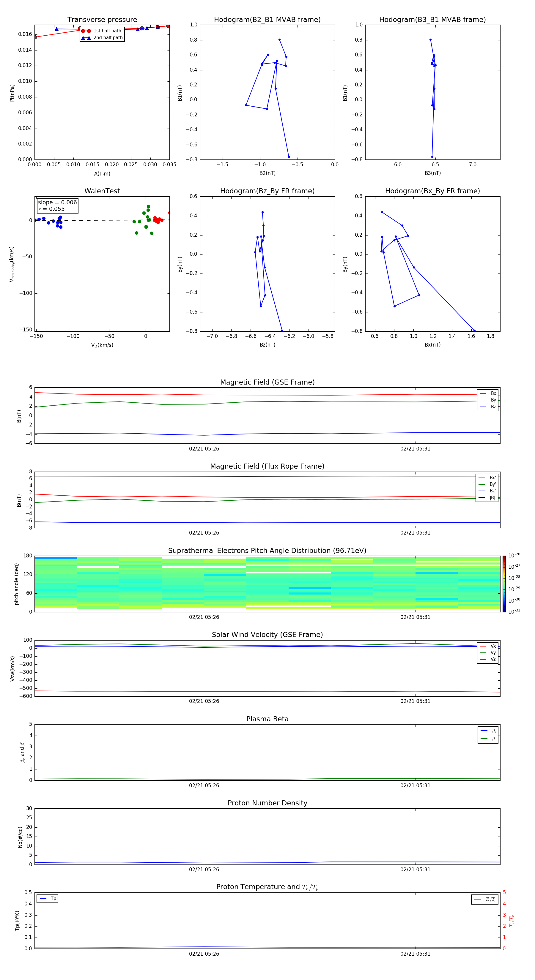
Task: Click '02/21 05:31' tick under solar wind plot
Action: [x=415, y=701]
